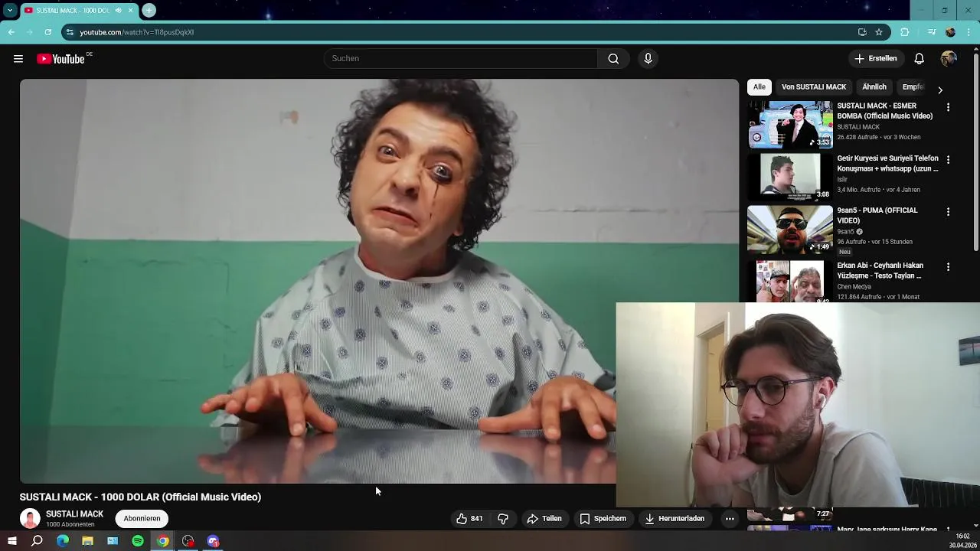Open the ESMER BOMBA video thumbnail
Screen dimensions: 980x551
click(x=789, y=125)
